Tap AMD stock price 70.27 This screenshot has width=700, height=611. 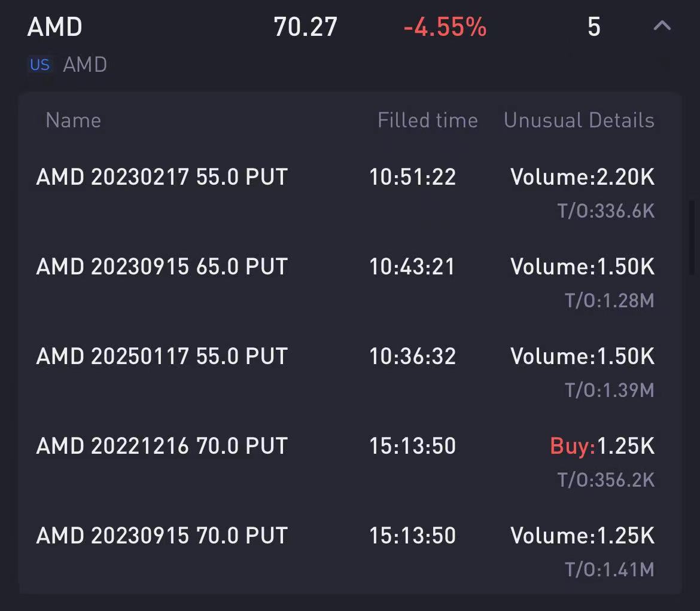click(305, 27)
